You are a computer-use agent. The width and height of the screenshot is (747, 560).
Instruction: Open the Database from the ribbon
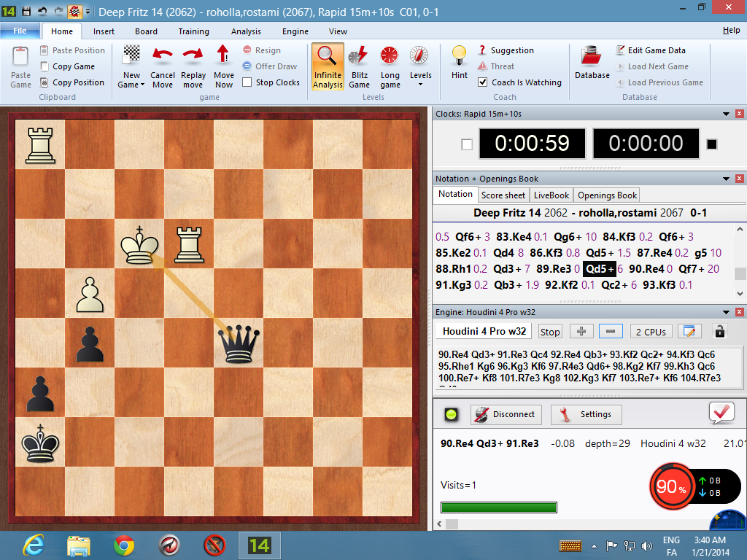(x=592, y=62)
